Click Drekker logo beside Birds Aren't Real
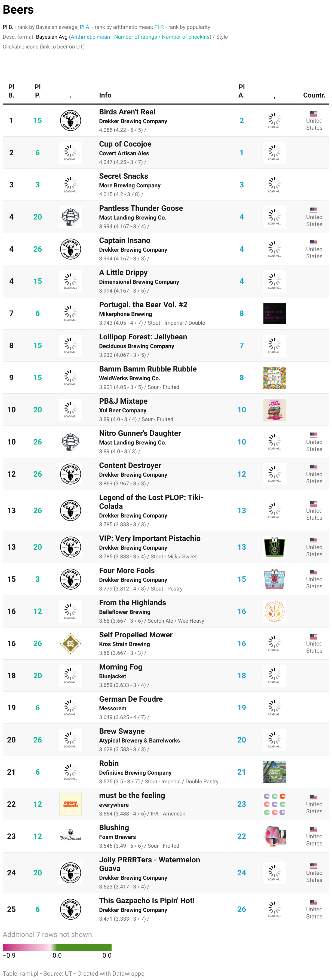 (x=70, y=121)
